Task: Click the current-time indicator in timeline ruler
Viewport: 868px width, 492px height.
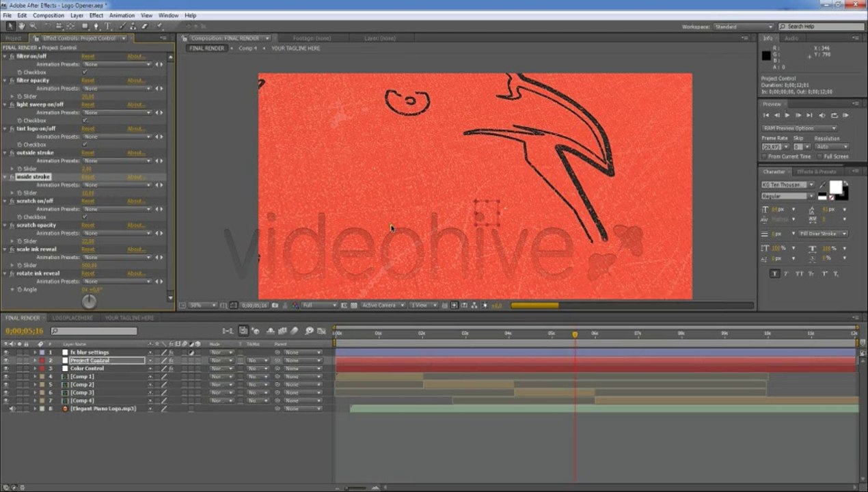Action: [575, 334]
